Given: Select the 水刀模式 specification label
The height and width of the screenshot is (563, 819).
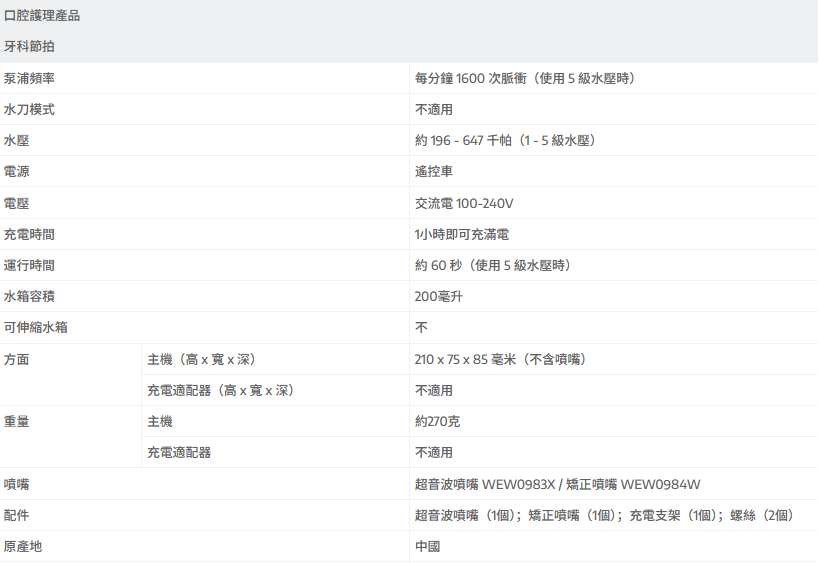Looking at the screenshot, I should 29,109.
